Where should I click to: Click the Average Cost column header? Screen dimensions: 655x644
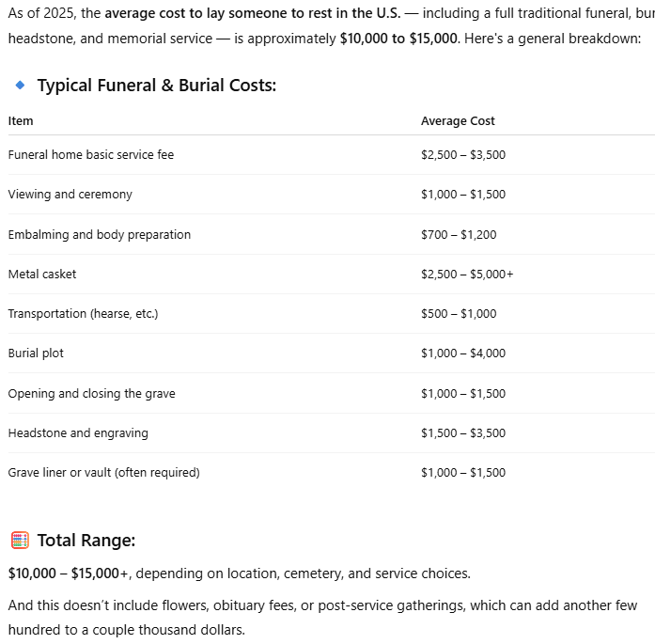[458, 121]
